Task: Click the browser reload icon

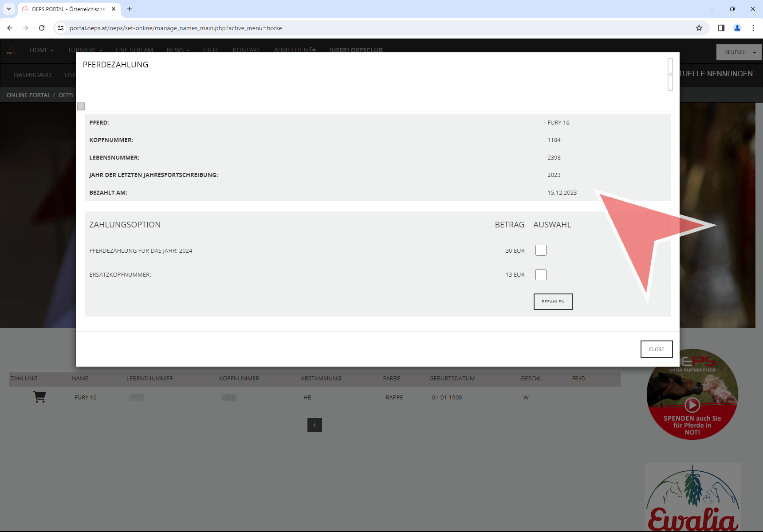Action: click(42, 28)
